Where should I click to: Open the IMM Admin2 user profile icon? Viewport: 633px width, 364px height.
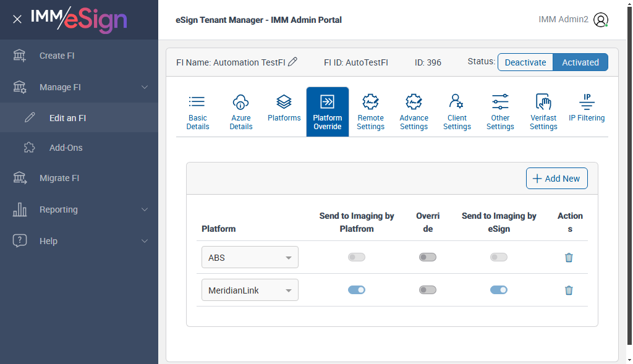(x=600, y=20)
